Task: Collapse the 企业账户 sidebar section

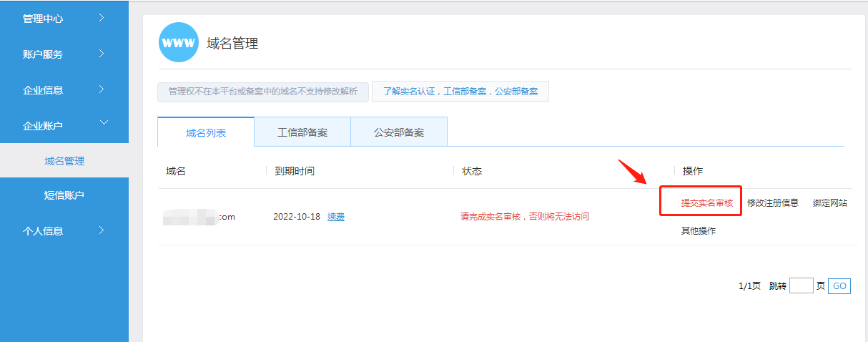Action: (64, 126)
